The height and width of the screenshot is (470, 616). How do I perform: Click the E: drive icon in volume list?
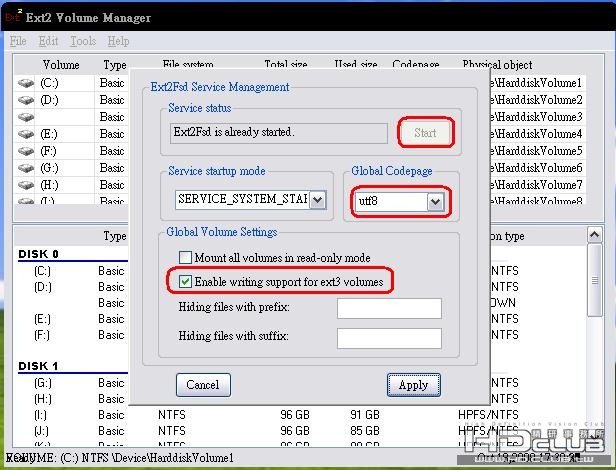point(26,134)
